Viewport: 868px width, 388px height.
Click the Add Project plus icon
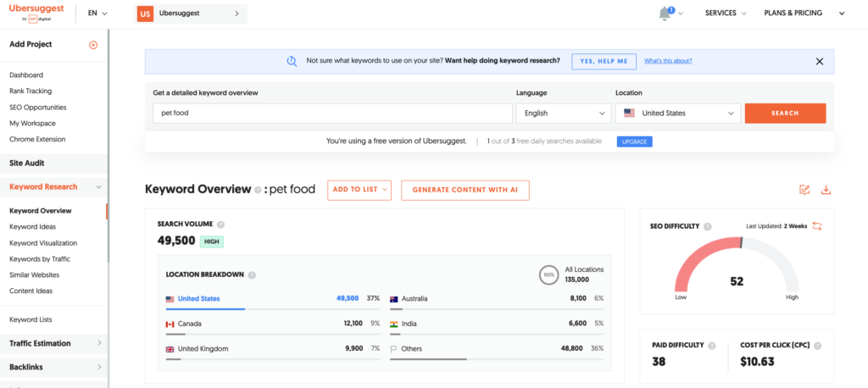93,45
